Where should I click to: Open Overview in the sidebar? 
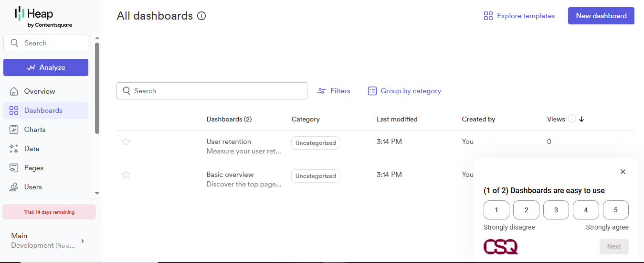click(46, 91)
